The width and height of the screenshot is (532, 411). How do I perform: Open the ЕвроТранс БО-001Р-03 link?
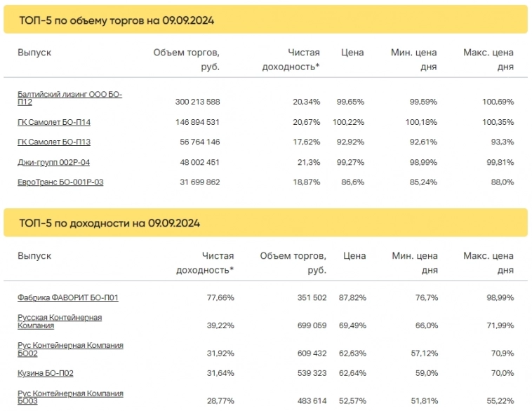click(x=60, y=182)
